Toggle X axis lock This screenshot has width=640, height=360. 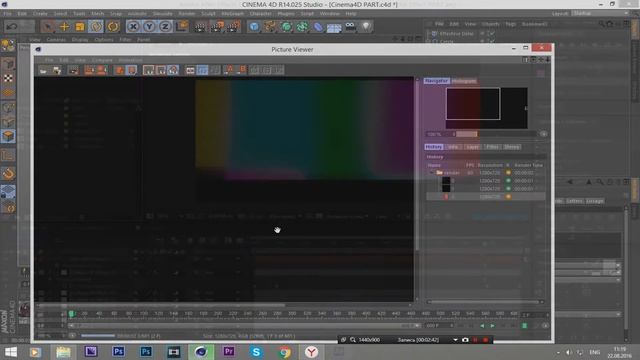[133, 27]
